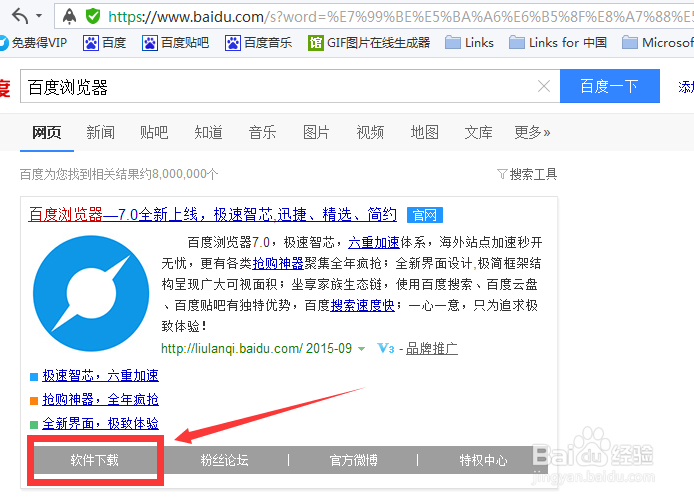Open the 百度贴吧 bookmark

click(175, 43)
